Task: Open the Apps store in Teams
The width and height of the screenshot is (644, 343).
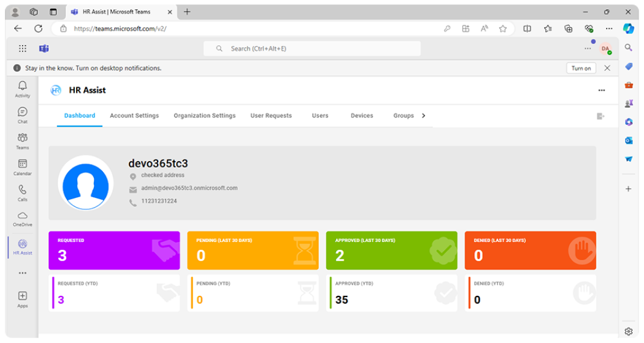Action: coord(23,298)
